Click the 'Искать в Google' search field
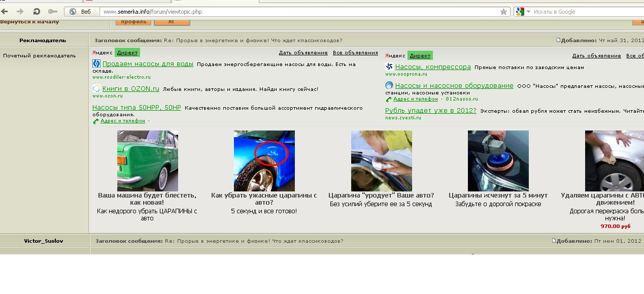 pos(584,11)
